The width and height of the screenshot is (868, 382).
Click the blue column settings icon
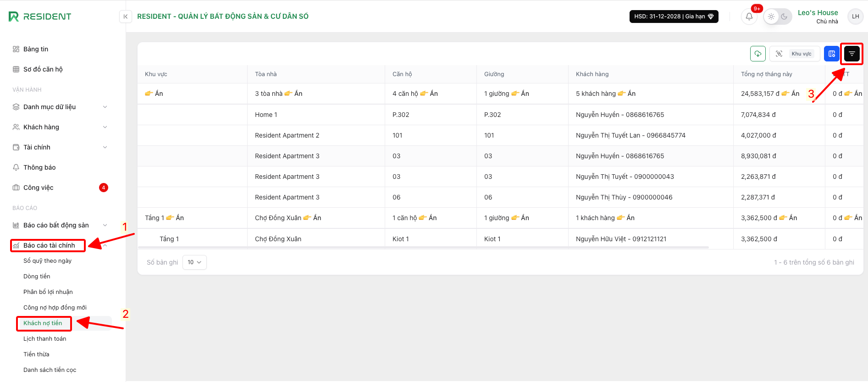coord(831,54)
